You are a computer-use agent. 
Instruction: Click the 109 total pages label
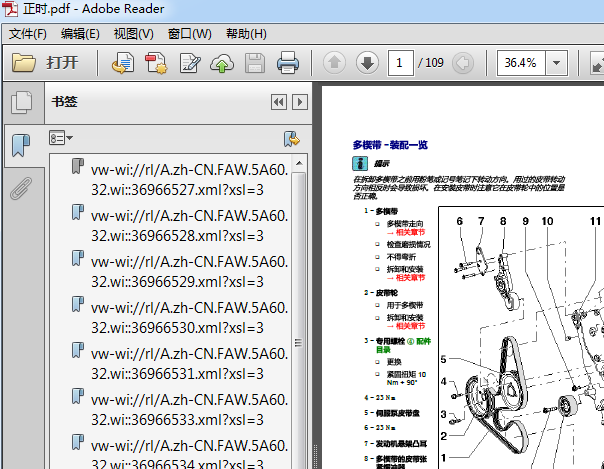435,62
